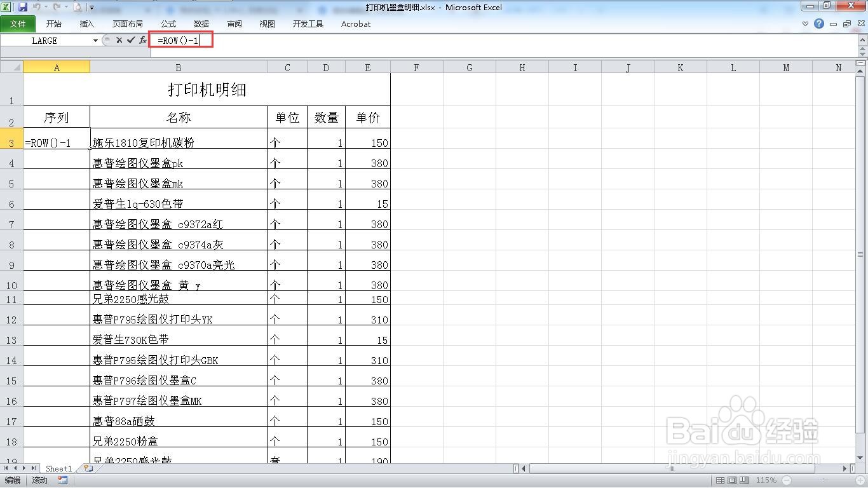Click the Enter checkmark formula icon
This screenshot has height=488, width=868.
click(131, 40)
